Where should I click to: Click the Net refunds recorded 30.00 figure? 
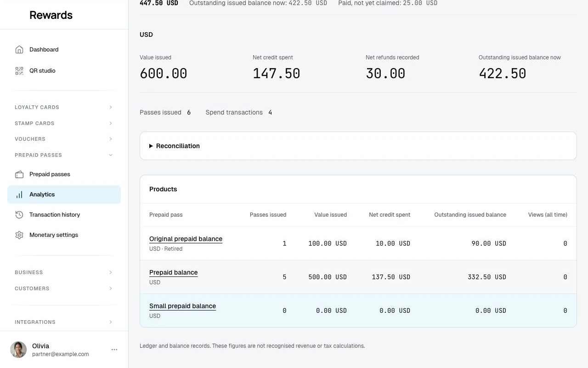(x=385, y=74)
